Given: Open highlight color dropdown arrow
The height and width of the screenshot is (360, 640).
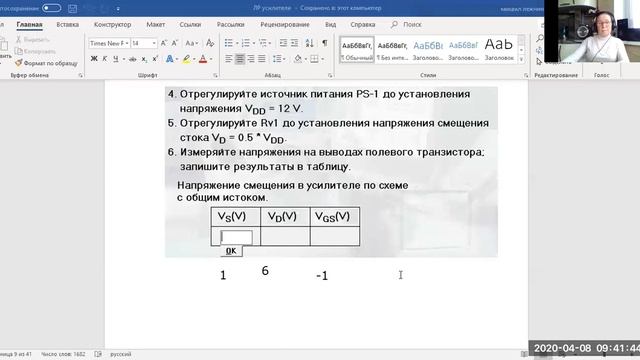Looking at the screenshot, I should [x=194, y=59].
